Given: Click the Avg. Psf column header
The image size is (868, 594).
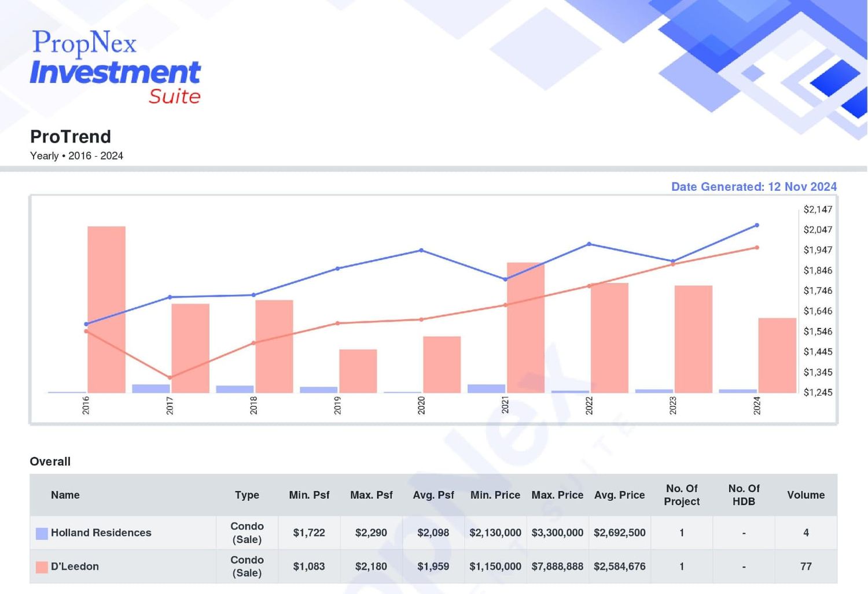Looking at the screenshot, I should tap(433, 495).
